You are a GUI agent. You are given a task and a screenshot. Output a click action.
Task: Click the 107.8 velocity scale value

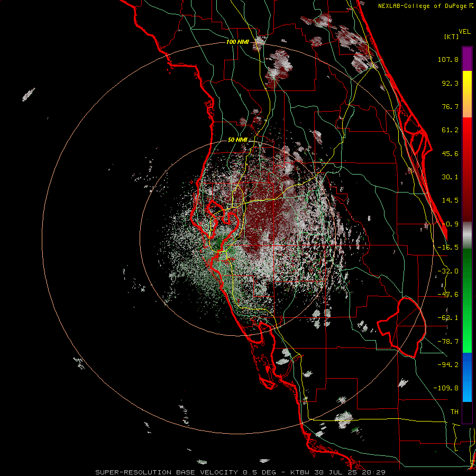(x=448, y=59)
